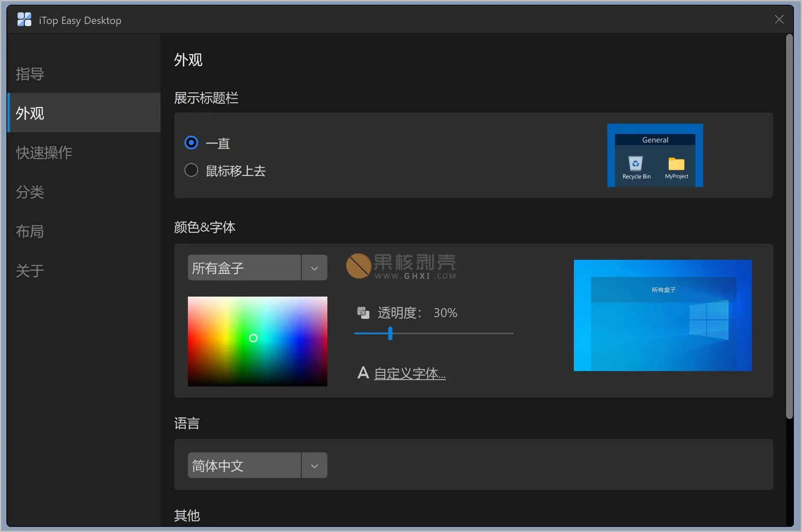Viewport: 802px width, 532px height.
Task: Click the transparency checkerboard icon
Action: click(363, 312)
